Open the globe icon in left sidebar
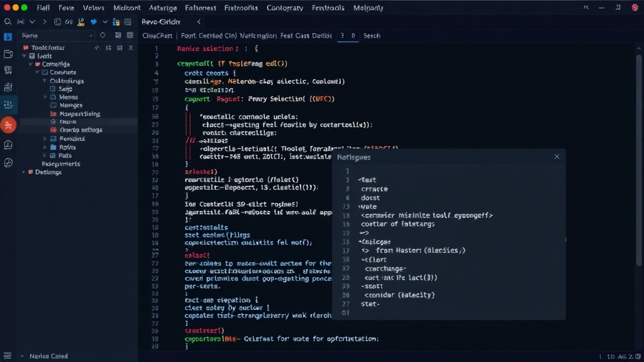This screenshot has width=644, height=362. pyautogui.click(x=8, y=163)
